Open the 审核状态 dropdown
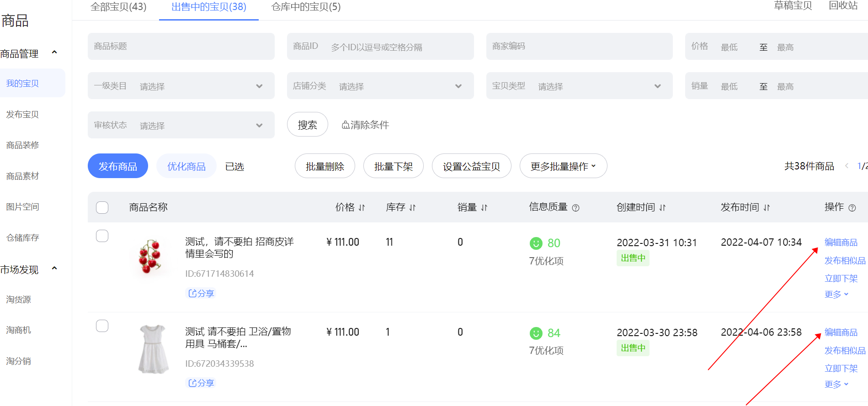 pos(181,125)
